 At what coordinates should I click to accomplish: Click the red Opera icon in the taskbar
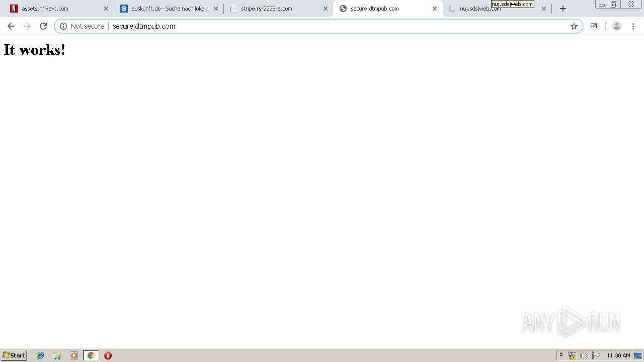(108, 355)
